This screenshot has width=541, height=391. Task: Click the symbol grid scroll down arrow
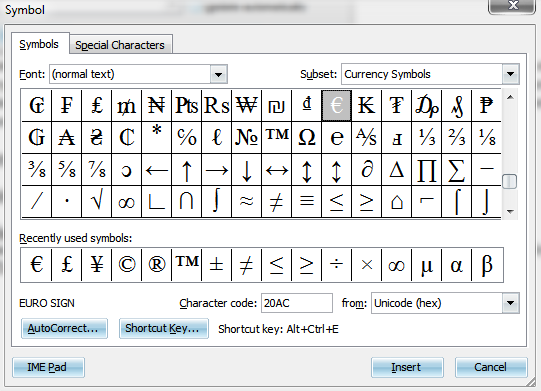pyautogui.click(x=510, y=211)
